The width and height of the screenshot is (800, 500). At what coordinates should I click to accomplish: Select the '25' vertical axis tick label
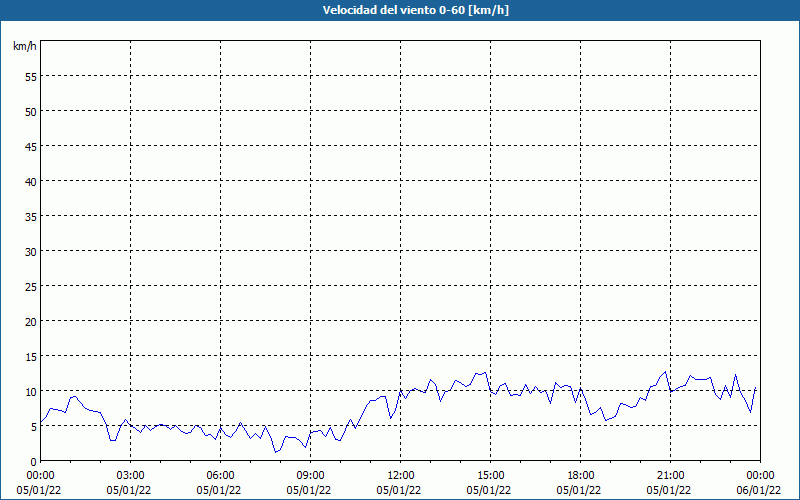point(31,286)
